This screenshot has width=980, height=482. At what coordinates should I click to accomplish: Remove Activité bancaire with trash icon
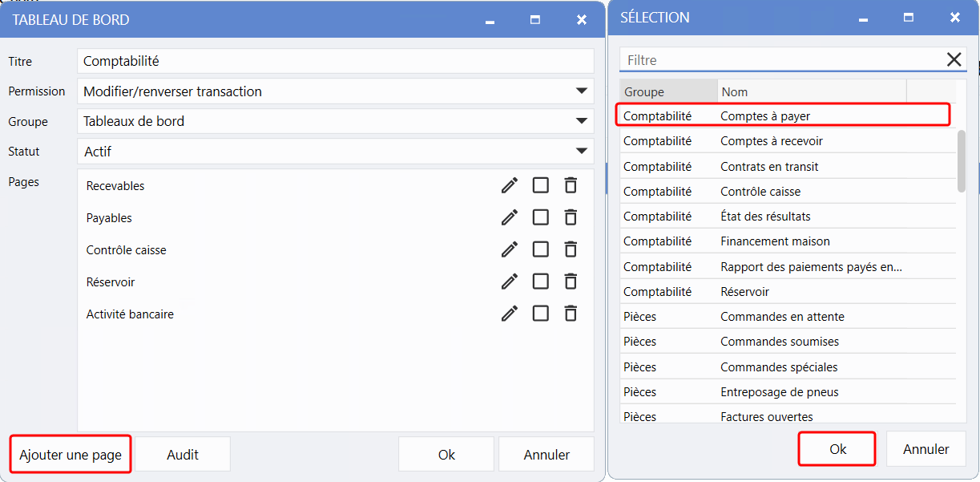point(571,314)
